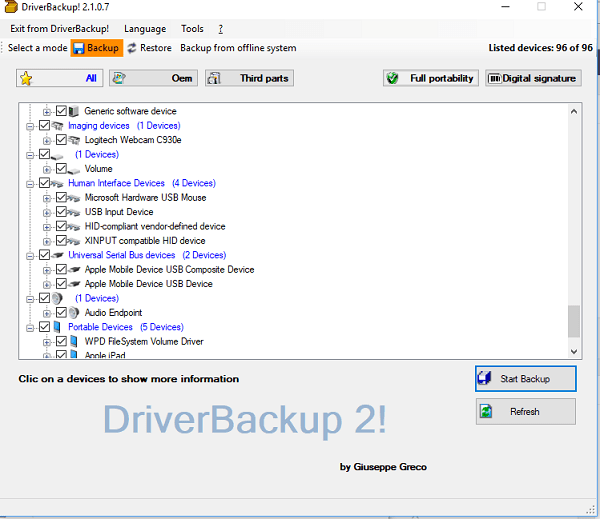The width and height of the screenshot is (600, 519).
Task: Click the floppy disk Backup mode icon
Action: [x=79, y=48]
